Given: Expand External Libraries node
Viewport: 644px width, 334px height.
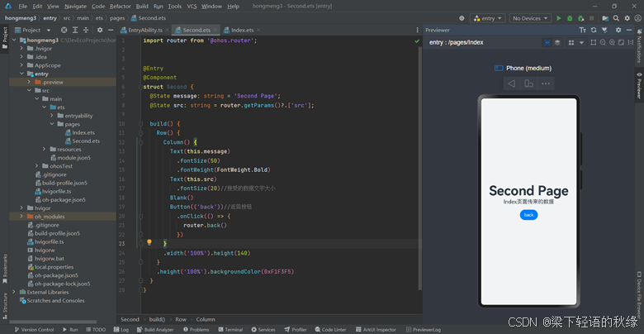Looking at the screenshot, I should tap(14, 292).
